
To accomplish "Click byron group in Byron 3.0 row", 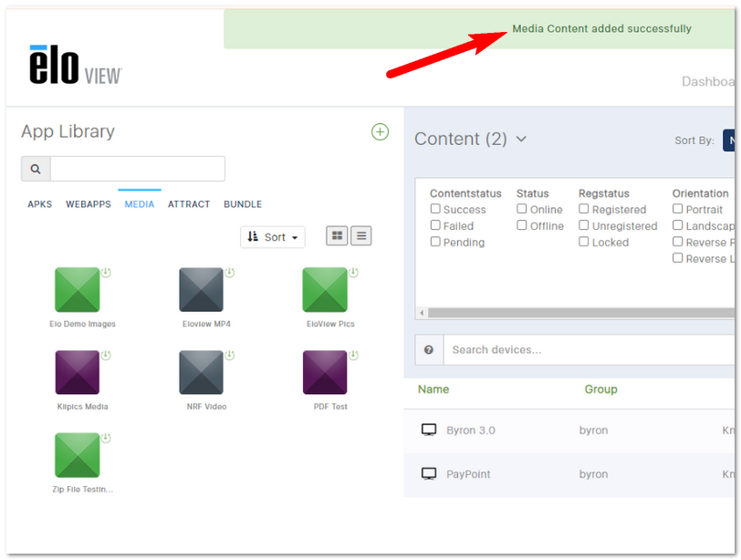I will click(x=593, y=430).
